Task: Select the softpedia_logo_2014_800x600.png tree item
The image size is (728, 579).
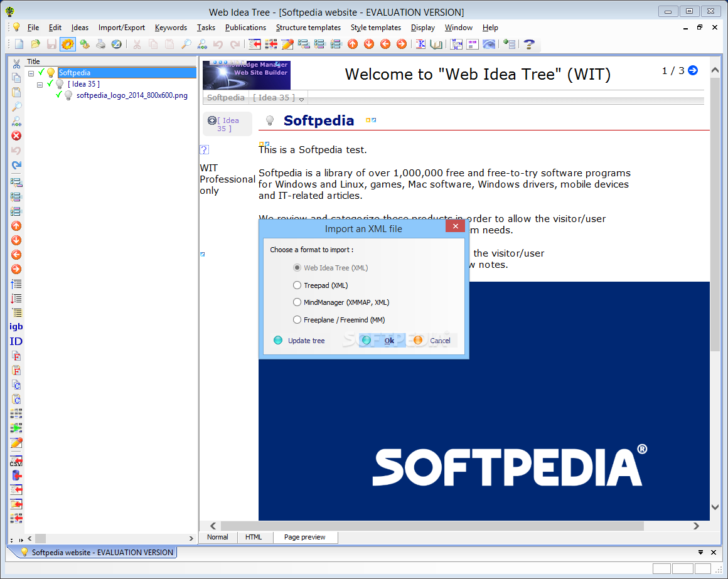Action: tap(132, 95)
